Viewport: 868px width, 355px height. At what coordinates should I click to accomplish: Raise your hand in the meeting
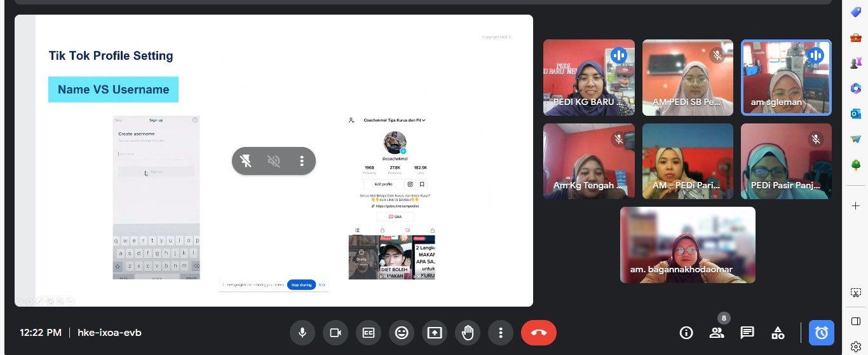tap(468, 332)
